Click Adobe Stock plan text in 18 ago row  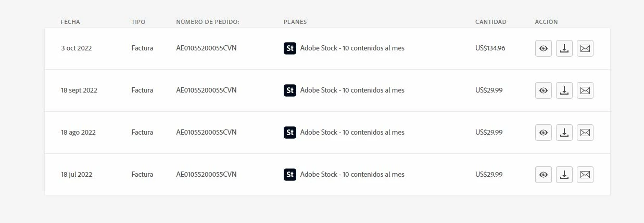pos(352,133)
